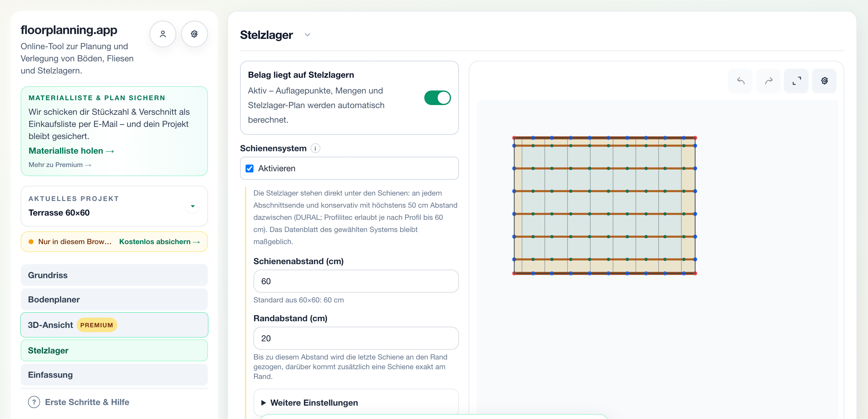Screen dimensions: 868x419
Task: Click Materialliste holen link
Action: [71, 151]
